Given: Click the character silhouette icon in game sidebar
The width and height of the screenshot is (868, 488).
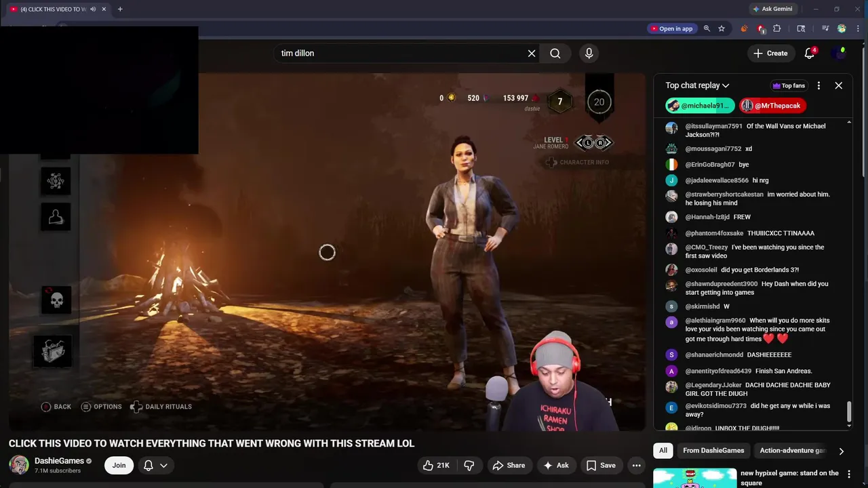Looking at the screenshot, I should [x=56, y=216].
